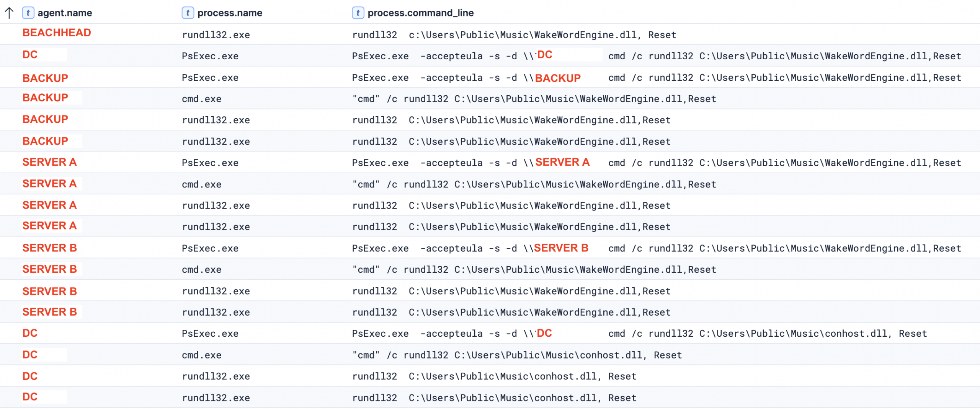
Task: Click the PsExec command line targeting \\BACKUP
Action: click(657, 78)
